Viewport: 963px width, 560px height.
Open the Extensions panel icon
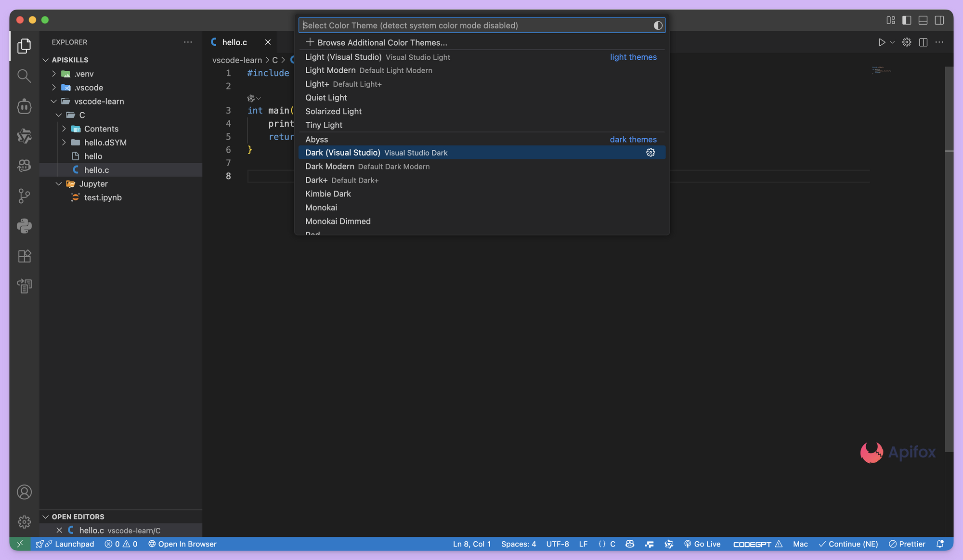point(24,256)
